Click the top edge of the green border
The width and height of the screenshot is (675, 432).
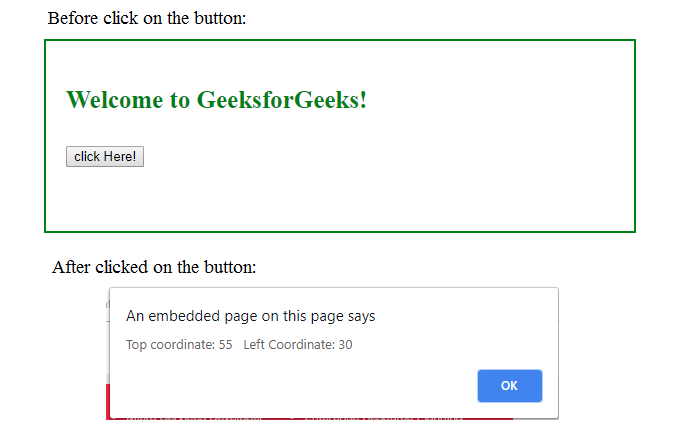coord(340,41)
